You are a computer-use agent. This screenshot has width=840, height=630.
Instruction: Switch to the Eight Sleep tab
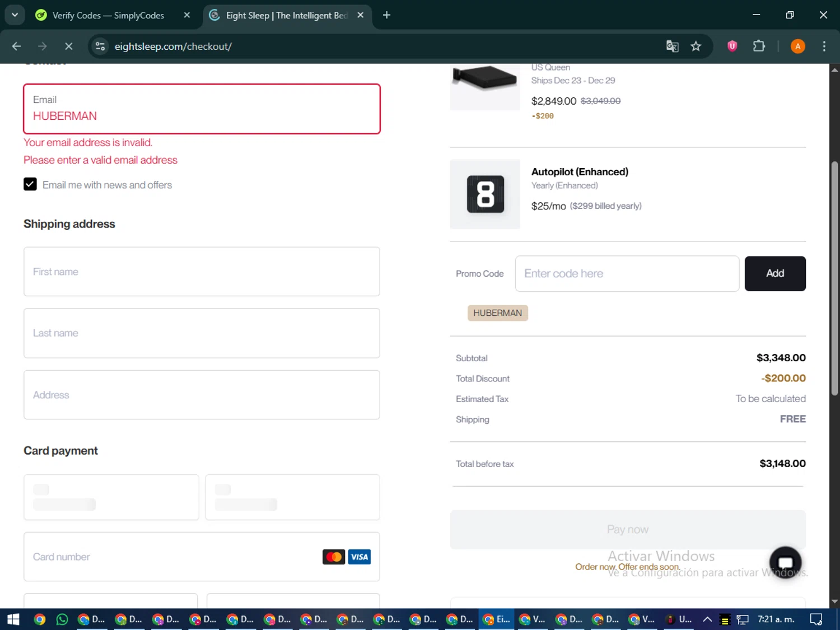click(287, 15)
